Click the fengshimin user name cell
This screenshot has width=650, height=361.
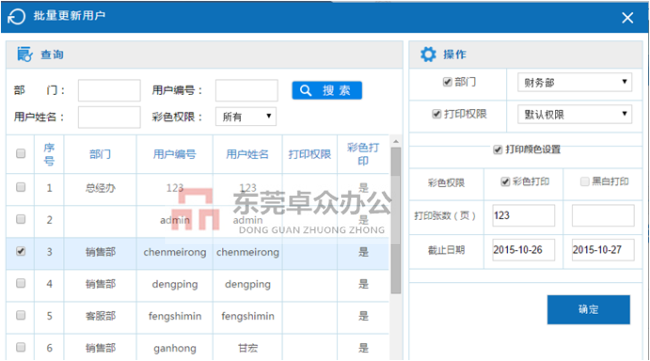tap(247, 316)
